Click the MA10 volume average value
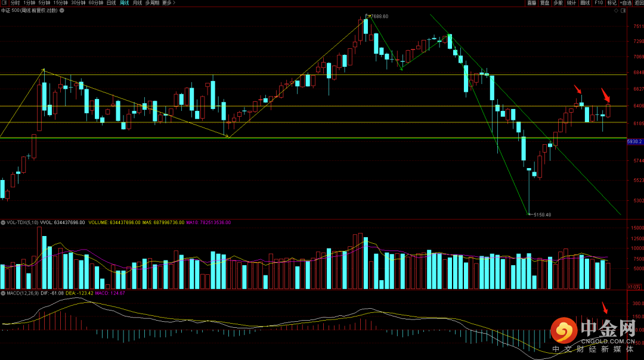The height and width of the screenshot is (360, 644). tap(208, 222)
